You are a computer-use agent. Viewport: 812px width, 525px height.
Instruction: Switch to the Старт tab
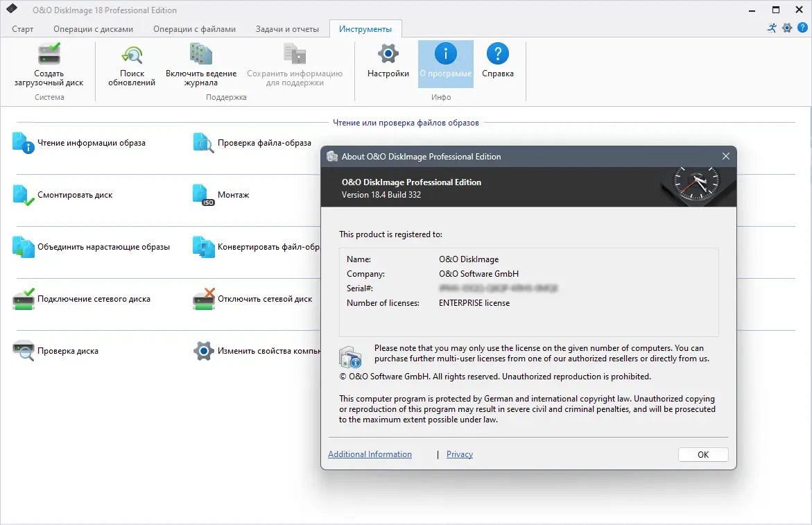coord(23,29)
